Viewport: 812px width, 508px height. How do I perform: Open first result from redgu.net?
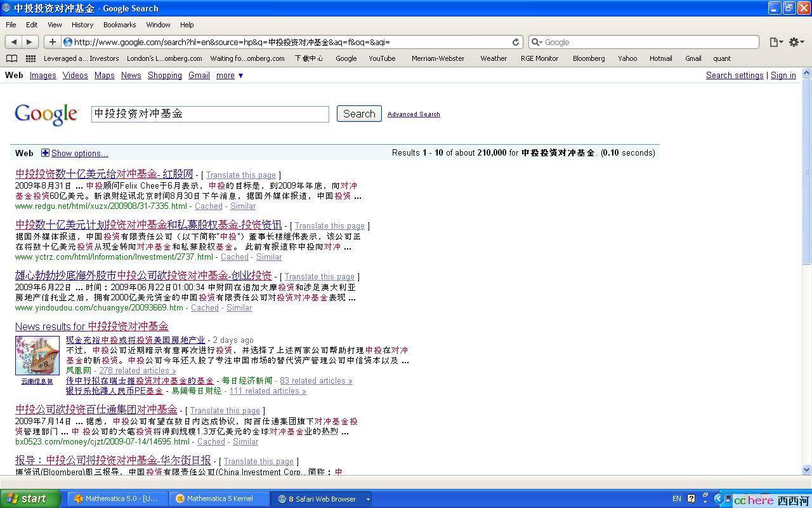tap(104, 174)
